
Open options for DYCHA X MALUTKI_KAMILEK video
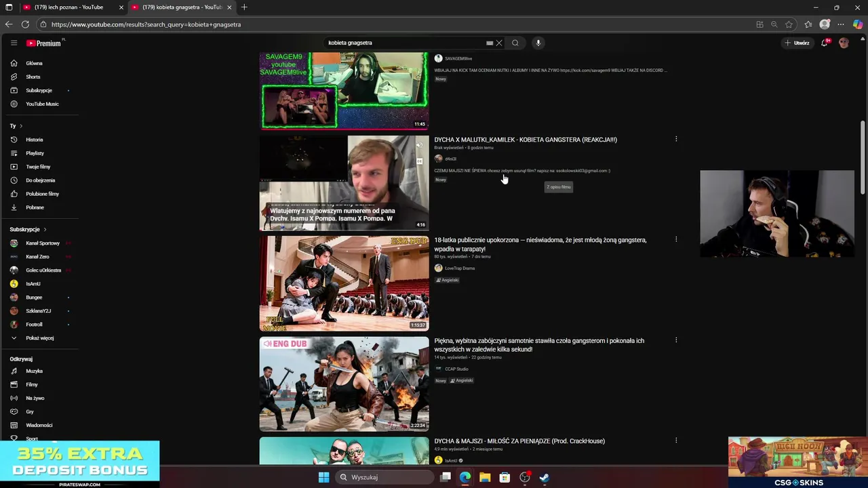tap(676, 139)
